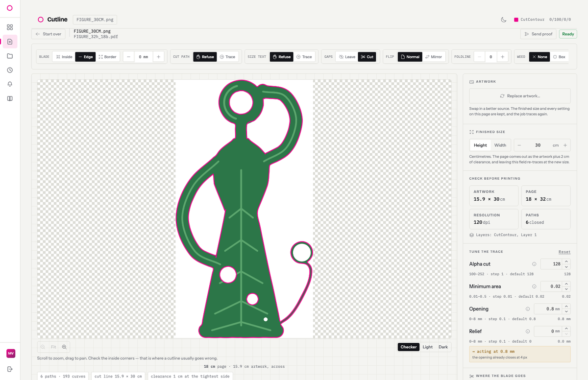This screenshot has width=588, height=380.
Task: Open the new file icon in sidebar
Action: point(10,42)
